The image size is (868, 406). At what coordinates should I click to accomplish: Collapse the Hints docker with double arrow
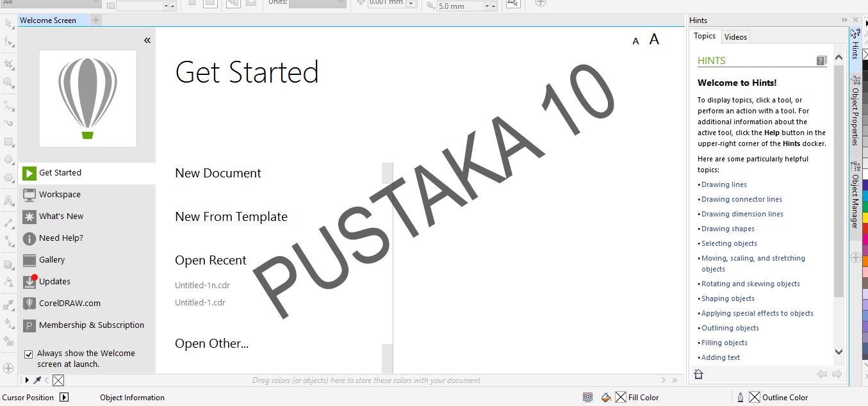point(845,20)
